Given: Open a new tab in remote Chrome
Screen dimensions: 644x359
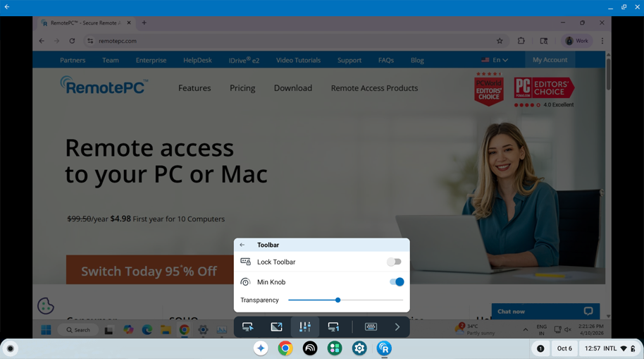Looking at the screenshot, I should click(144, 23).
